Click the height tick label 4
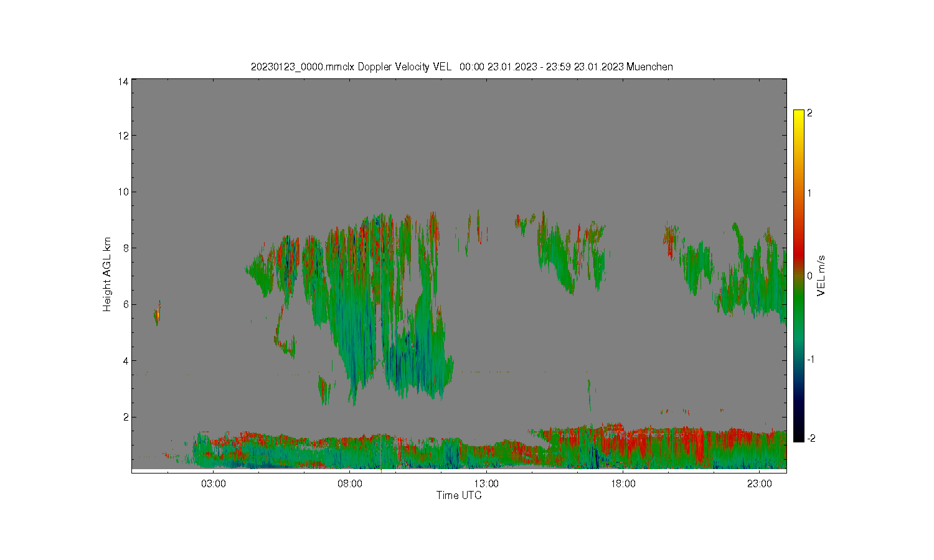 pos(126,360)
